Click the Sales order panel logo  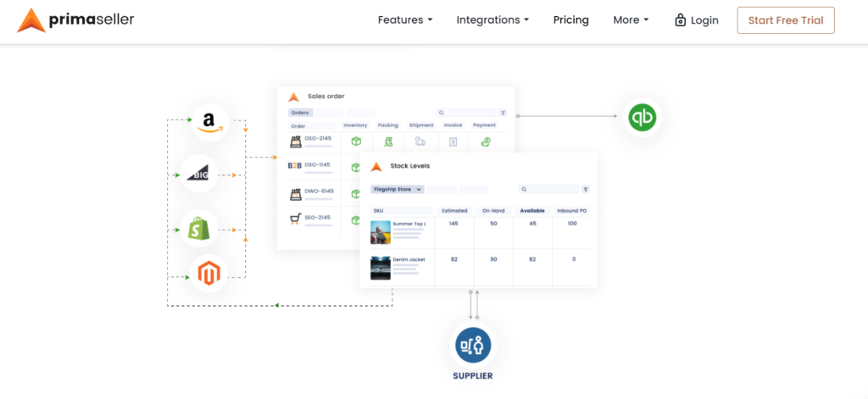(293, 97)
